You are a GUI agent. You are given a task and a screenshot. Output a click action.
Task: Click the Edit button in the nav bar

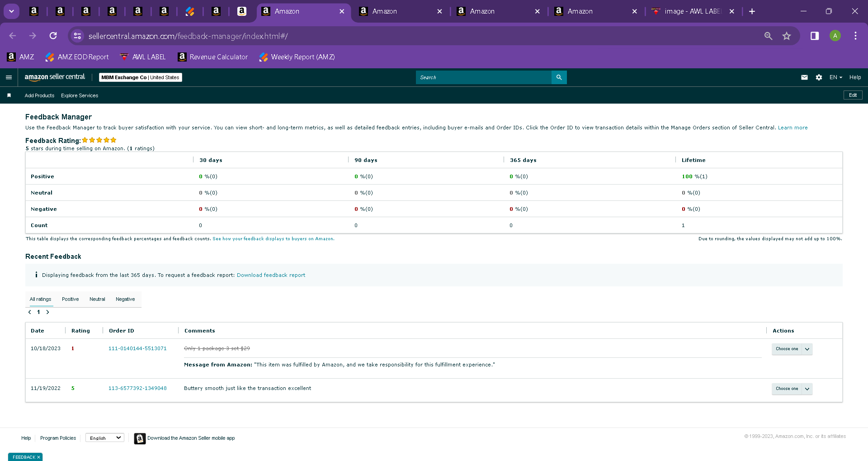pos(853,95)
